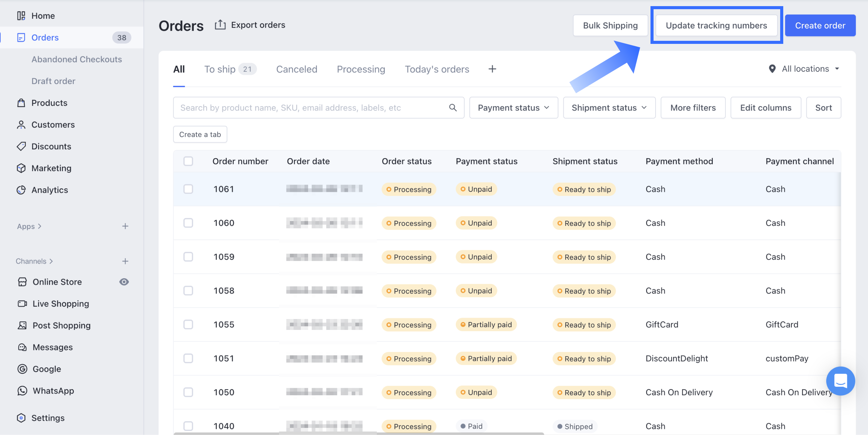Click the plus icon to add tab
This screenshot has width=868, height=435.
(x=492, y=69)
